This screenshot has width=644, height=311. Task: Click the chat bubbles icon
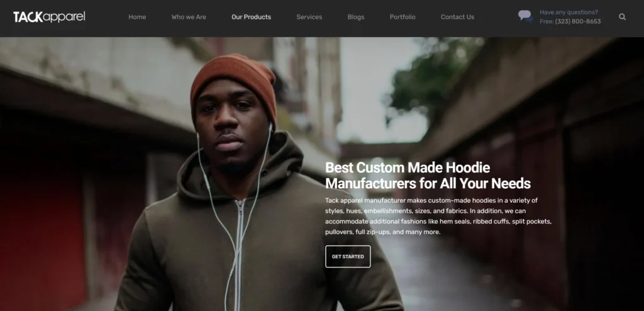[525, 16]
